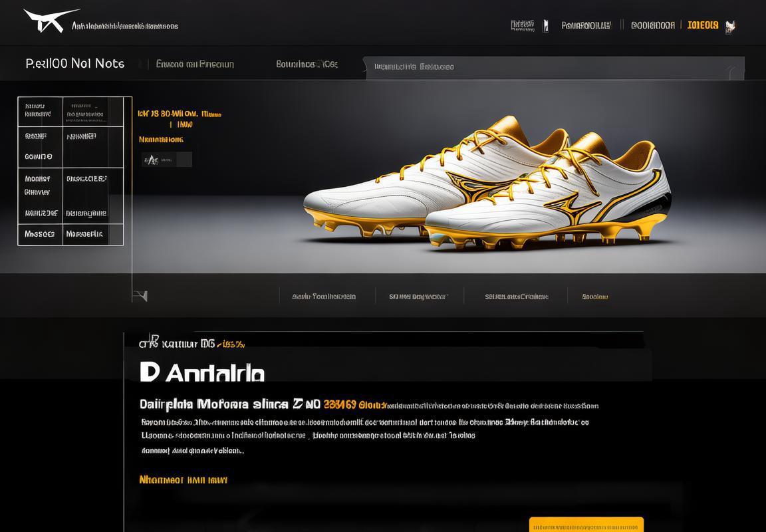This screenshot has height=532, width=766.
Task: Click the gold logo on the left cleat
Action: tap(473, 187)
